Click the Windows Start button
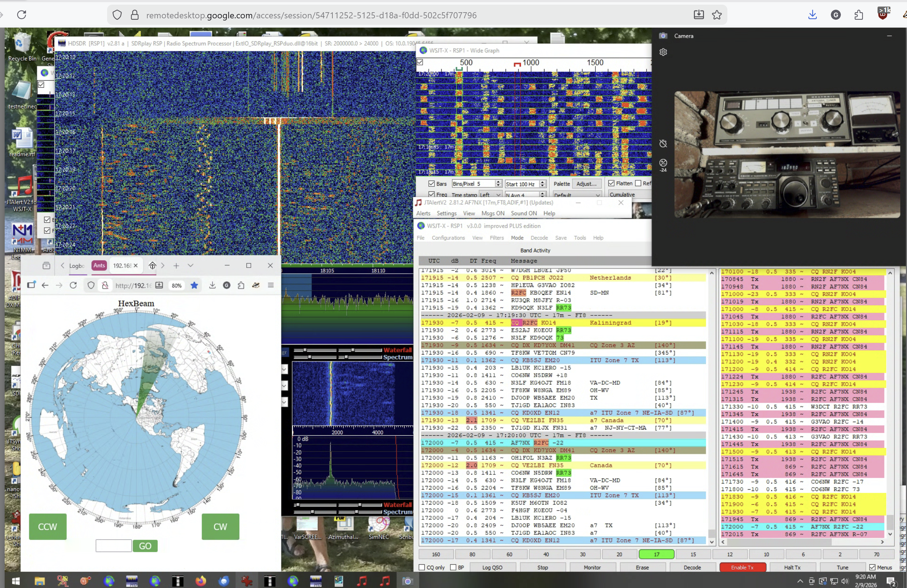The height and width of the screenshot is (588, 907). point(15,581)
